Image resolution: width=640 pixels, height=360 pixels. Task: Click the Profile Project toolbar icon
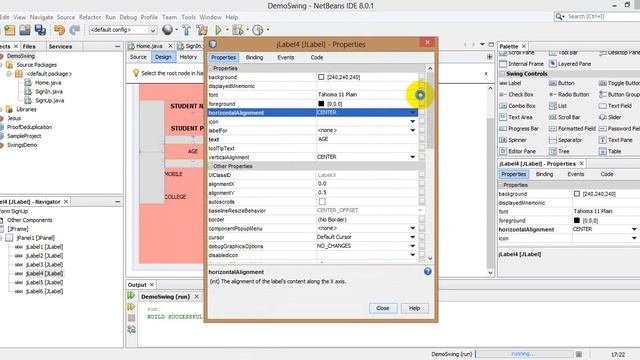[x=258, y=30]
